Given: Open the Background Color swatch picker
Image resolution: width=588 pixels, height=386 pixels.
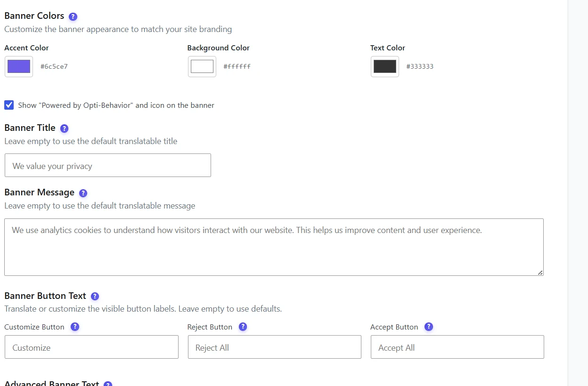Looking at the screenshot, I should (x=202, y=66).
